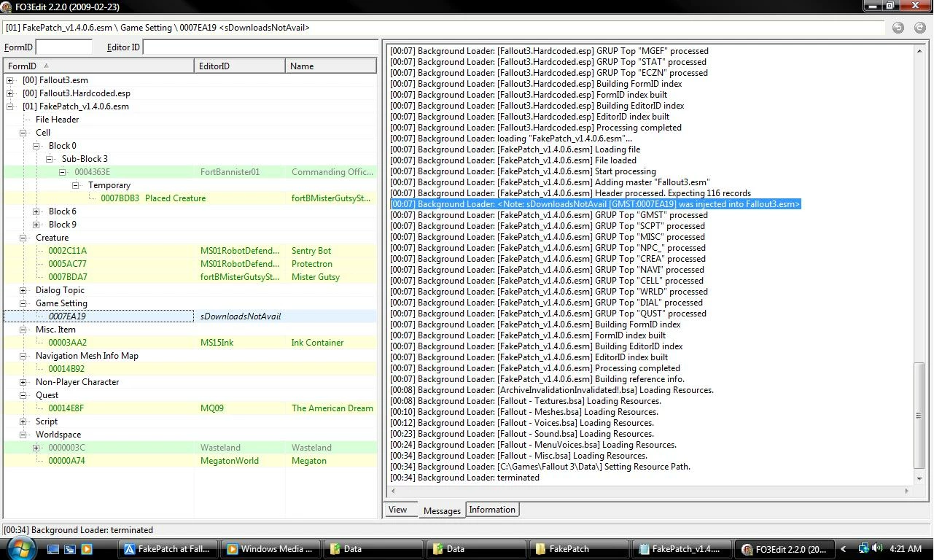This screenshot has height=560, width=934.
Task: Switch to the Messages tab
Action: pyautogui.click(x=442, y=510)
